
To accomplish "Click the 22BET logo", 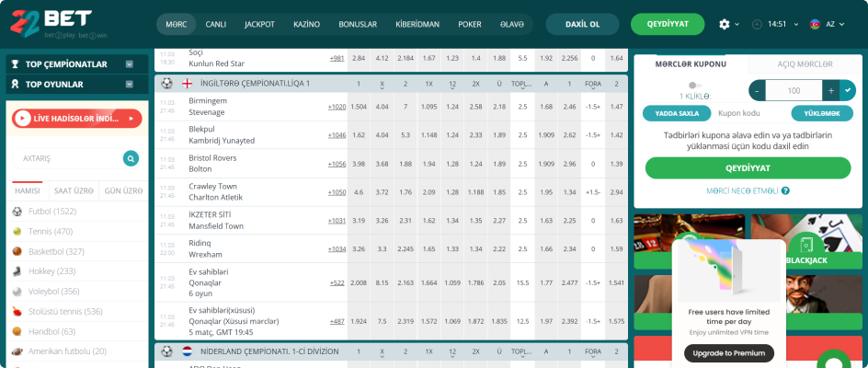I will point(51,25).
